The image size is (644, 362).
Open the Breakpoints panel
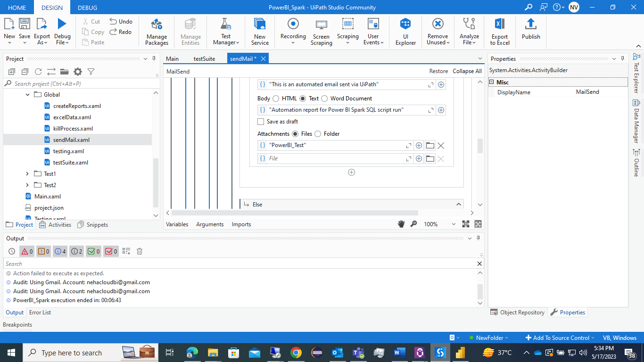pos(17,325)
